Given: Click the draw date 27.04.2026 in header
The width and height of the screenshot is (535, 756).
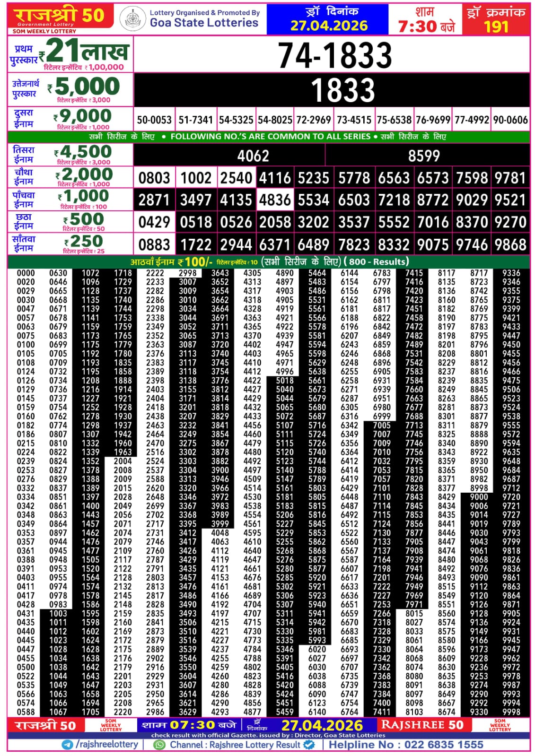Looking at the screenshot, I should (329, 26).
